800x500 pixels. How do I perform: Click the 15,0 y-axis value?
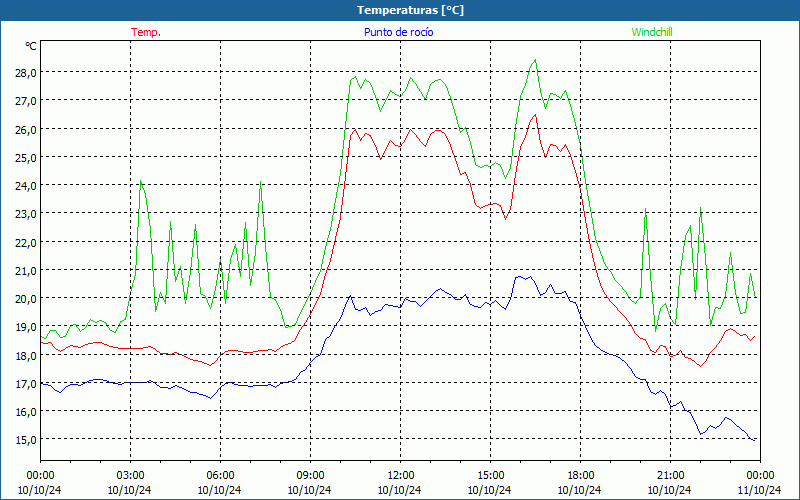pos(26,440)
